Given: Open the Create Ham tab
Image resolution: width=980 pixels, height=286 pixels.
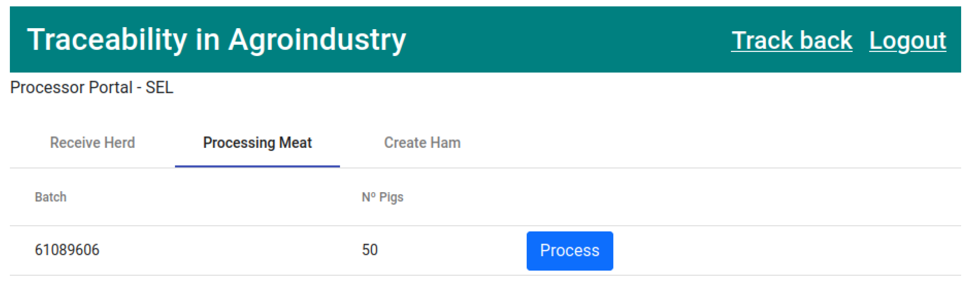Looking at the screenshot, I should 422,143.
